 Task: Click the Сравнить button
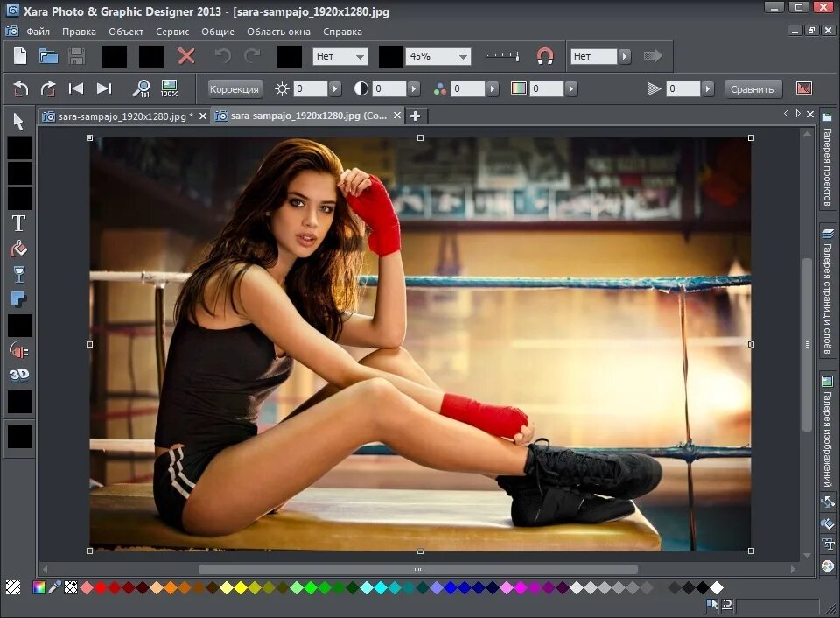tap(752, 88)
